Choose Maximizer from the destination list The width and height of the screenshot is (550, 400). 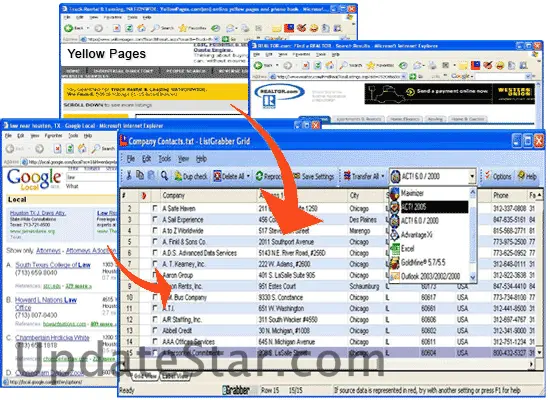coord(429,193)
